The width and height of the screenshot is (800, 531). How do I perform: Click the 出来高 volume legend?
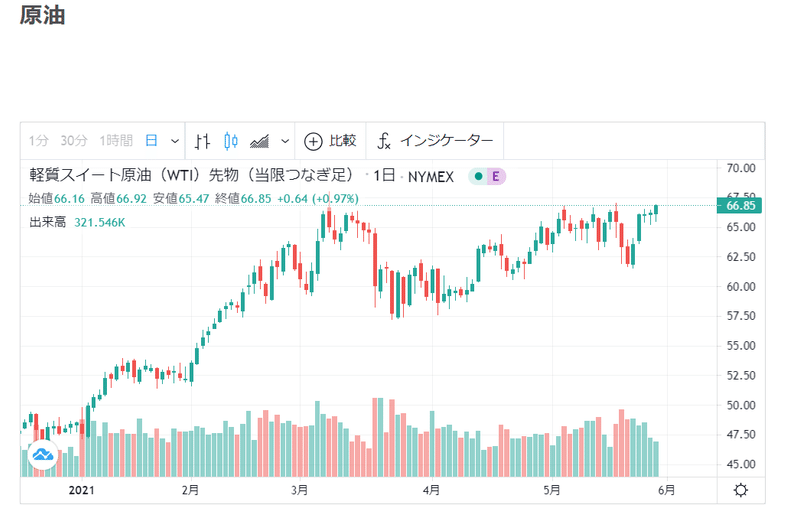click(47, 222)
